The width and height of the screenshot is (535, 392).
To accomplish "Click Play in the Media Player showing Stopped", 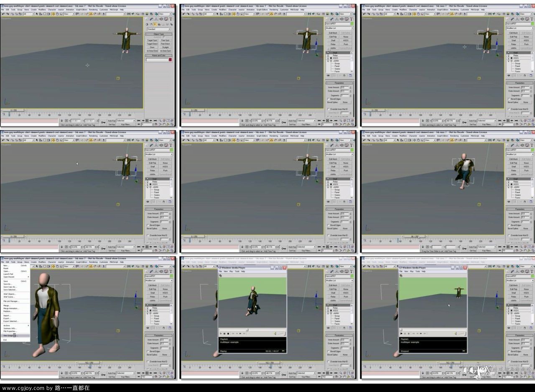I will [401, 333].
